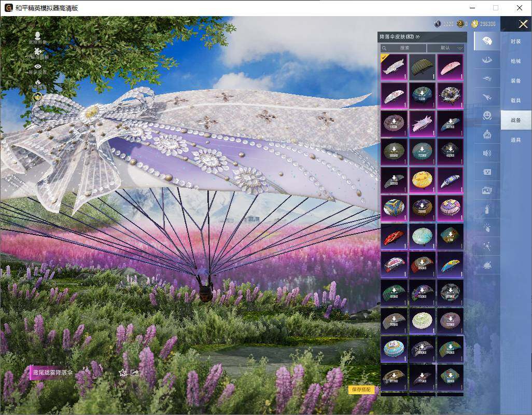Open the 默认 sort dropdown
This screenshot has height=415, width=532.
pos(445,48)
